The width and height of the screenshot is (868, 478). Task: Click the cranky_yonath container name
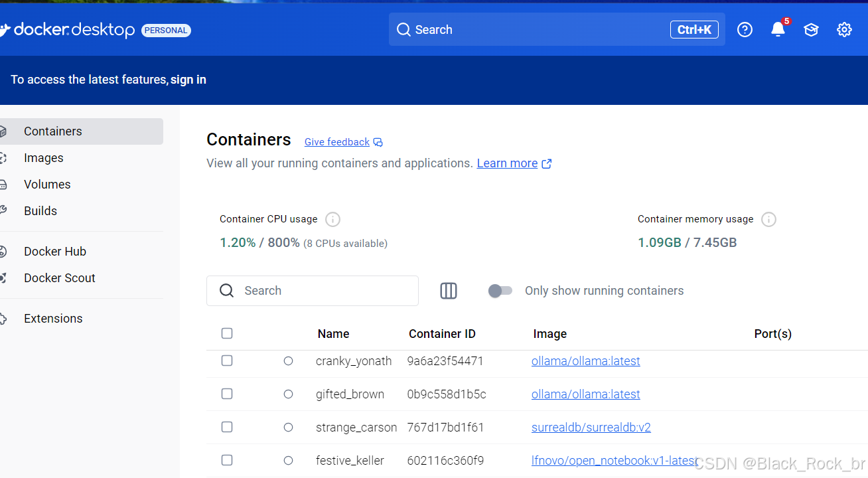coord(354,361)
